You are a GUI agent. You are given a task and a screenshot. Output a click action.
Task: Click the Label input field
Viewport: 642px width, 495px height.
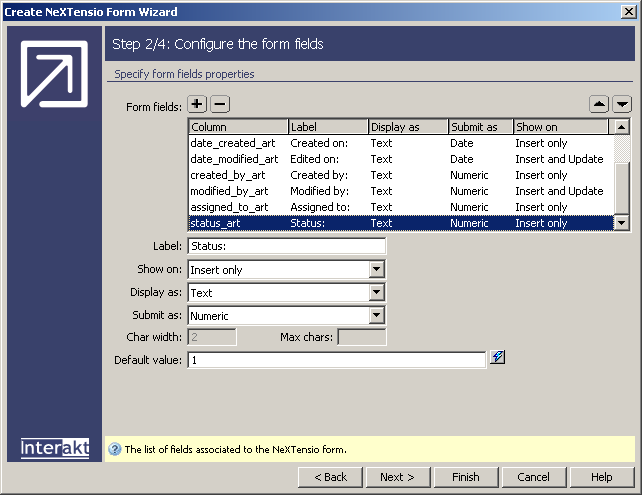tap(287, 246)
